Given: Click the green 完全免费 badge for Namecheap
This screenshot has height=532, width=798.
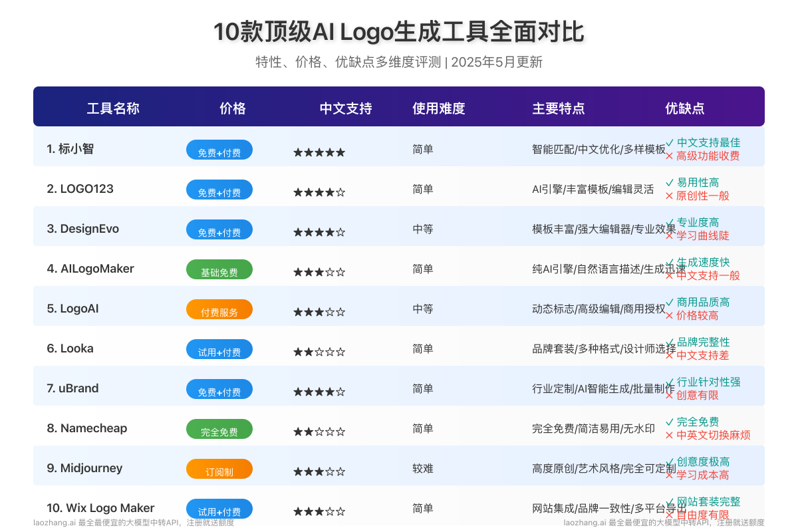Looking at the screenshot, I should pyautogui.click(x=219, y=429).
